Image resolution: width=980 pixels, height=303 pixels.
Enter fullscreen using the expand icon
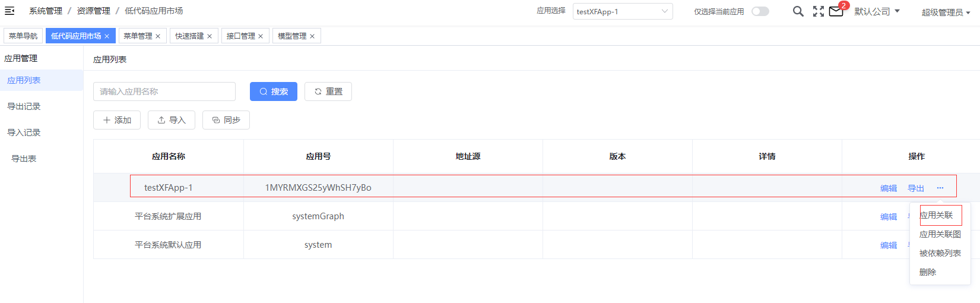(x=819, y=11)
